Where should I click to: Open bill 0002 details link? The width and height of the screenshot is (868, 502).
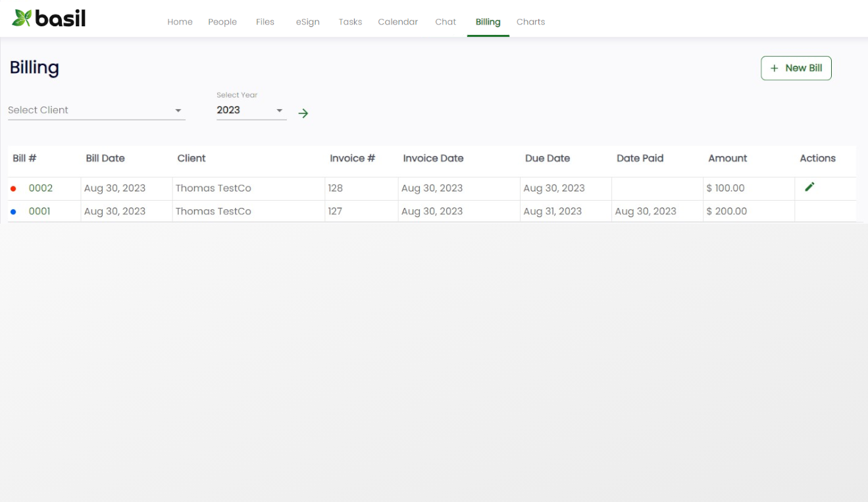coord(40,188)
